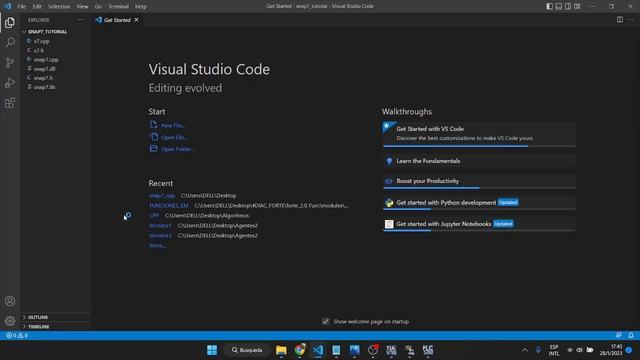Split the editor to the right
Image resolution: width=640 pixels, height=360 pixels.
(620, 20)
